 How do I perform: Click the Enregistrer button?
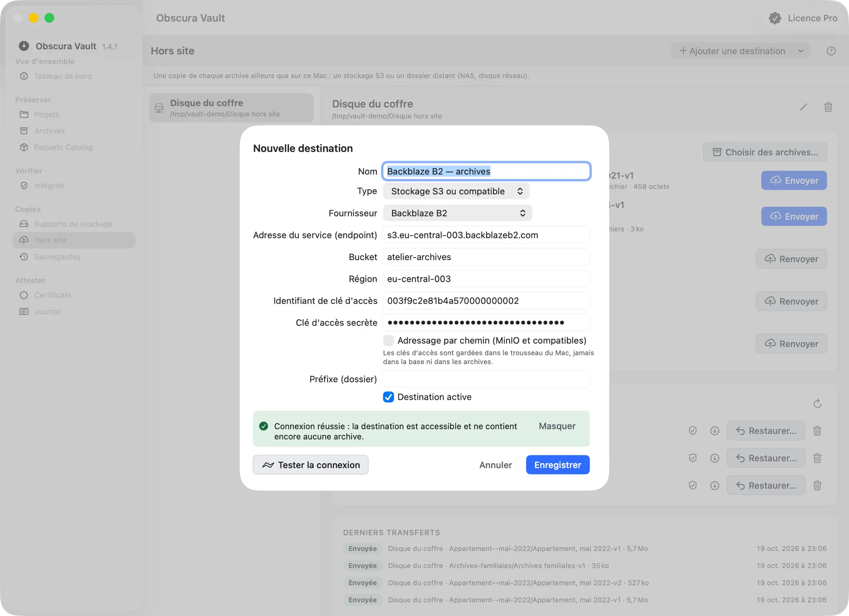557,465
